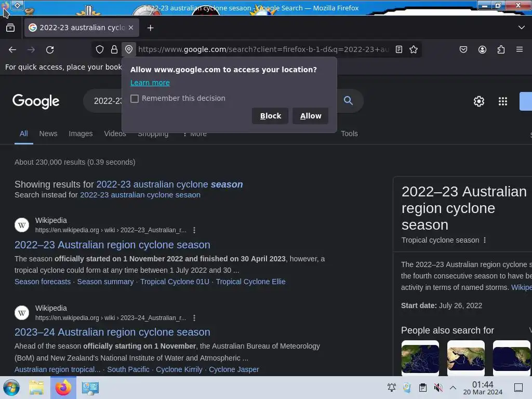Open the Tropical Cyclone Ellie sitelink

(251, 282)
